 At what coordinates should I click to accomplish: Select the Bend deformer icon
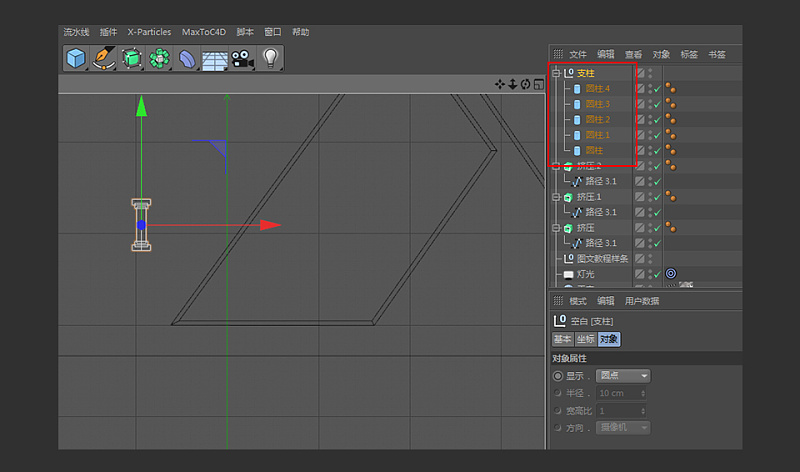pyautogui.click(x=187, y=58)
